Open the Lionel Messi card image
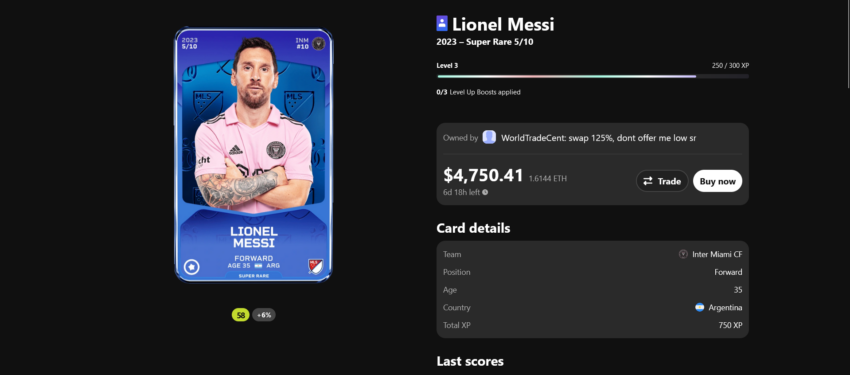This screenshot has width=850, height=375. [x=253, y=155]
